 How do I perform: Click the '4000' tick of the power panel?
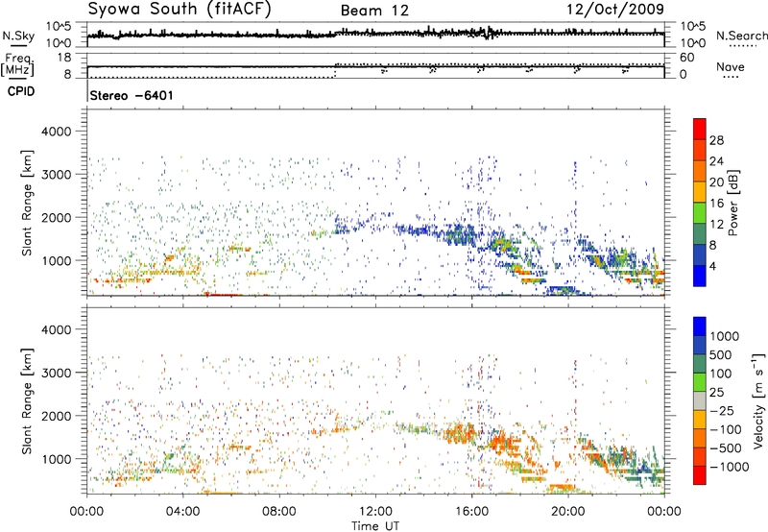point(56,132)
